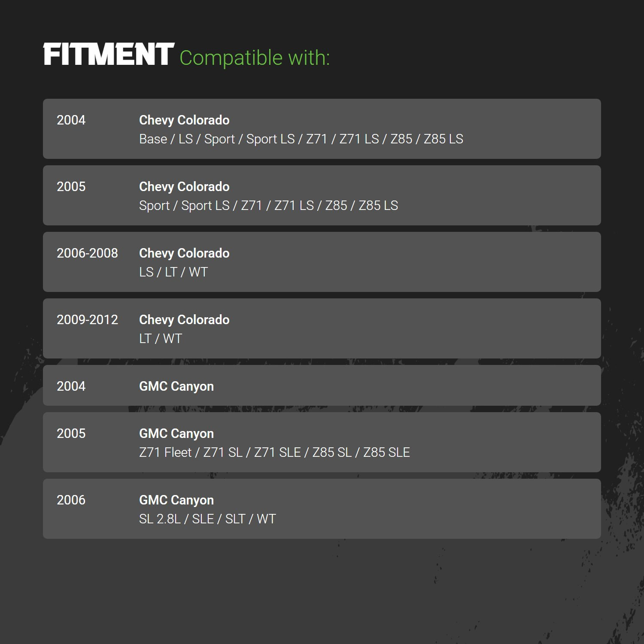Click the green 'Compatible with:' text

255,58
